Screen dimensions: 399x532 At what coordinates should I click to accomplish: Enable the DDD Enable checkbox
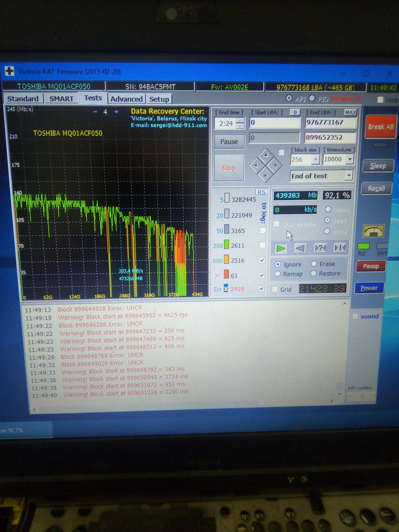click(x=277, y=224)
